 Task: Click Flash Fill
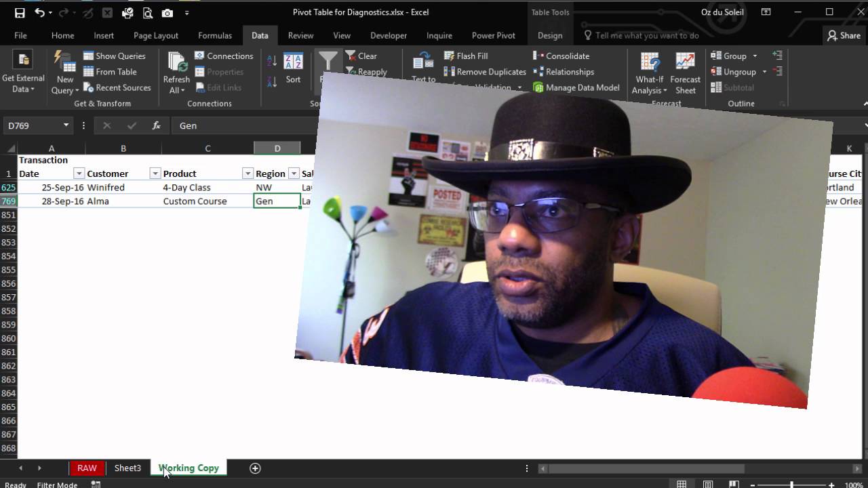(465, 56)
